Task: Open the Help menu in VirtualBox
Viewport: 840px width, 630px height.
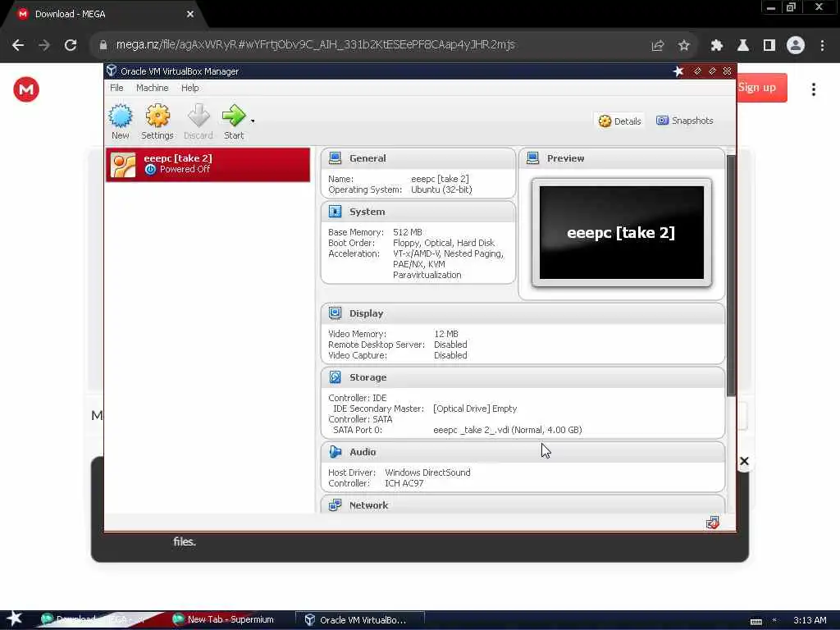Action: (189, 88)
